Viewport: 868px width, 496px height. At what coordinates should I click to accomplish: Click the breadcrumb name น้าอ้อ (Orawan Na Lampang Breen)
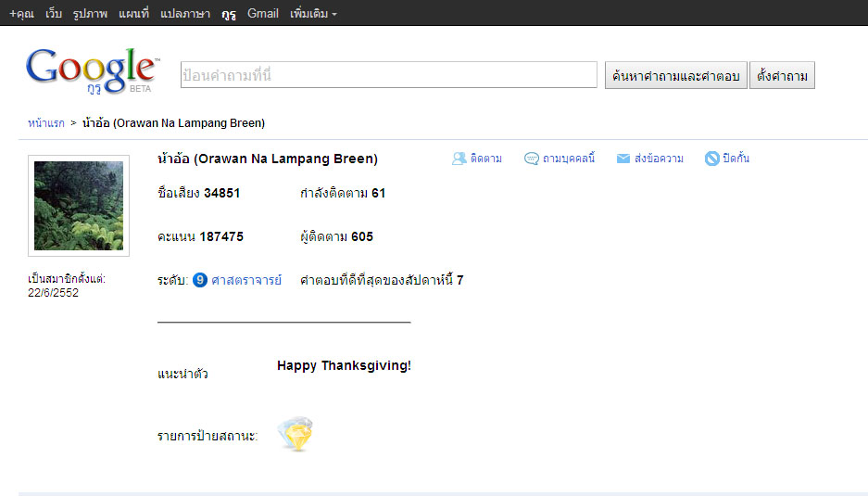click(x=174, y=123)
